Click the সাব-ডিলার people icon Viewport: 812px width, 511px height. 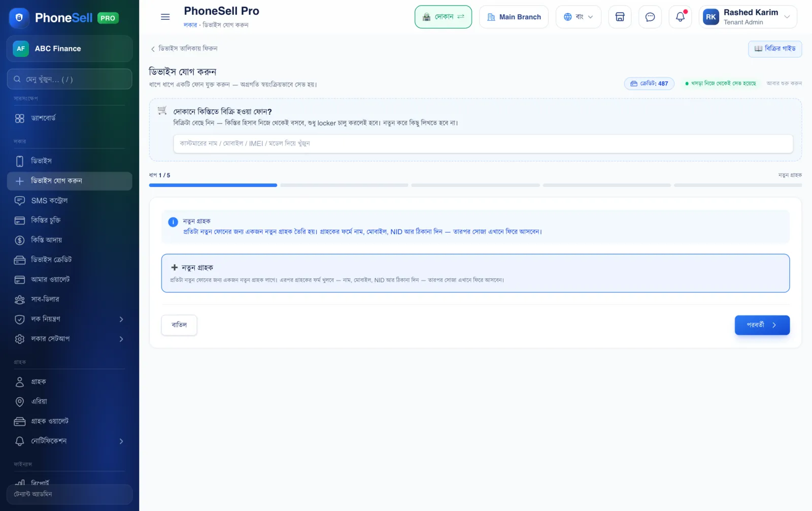(x=20, y=300)
